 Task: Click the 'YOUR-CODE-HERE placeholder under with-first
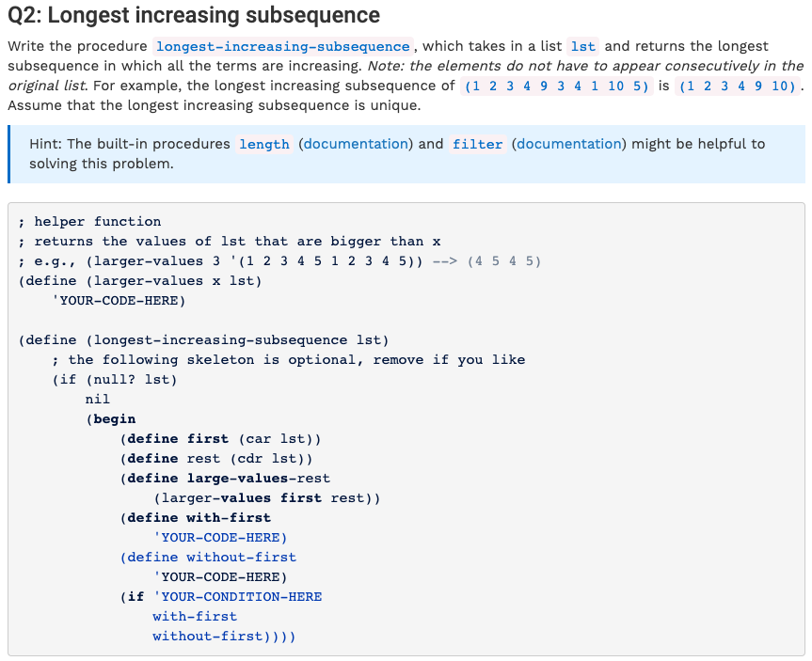[220, 538]
